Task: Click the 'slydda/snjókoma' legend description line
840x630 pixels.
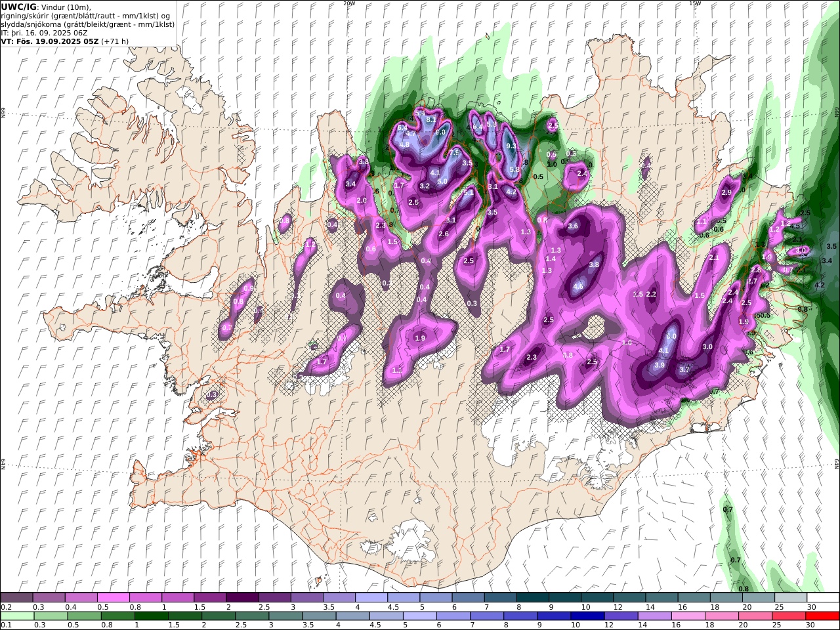Action: [x=88, y=24]
